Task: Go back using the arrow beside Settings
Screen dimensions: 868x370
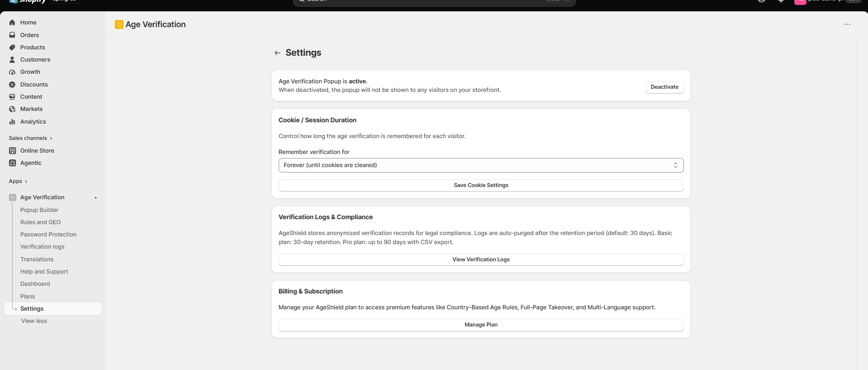Action: coord(277,53)
